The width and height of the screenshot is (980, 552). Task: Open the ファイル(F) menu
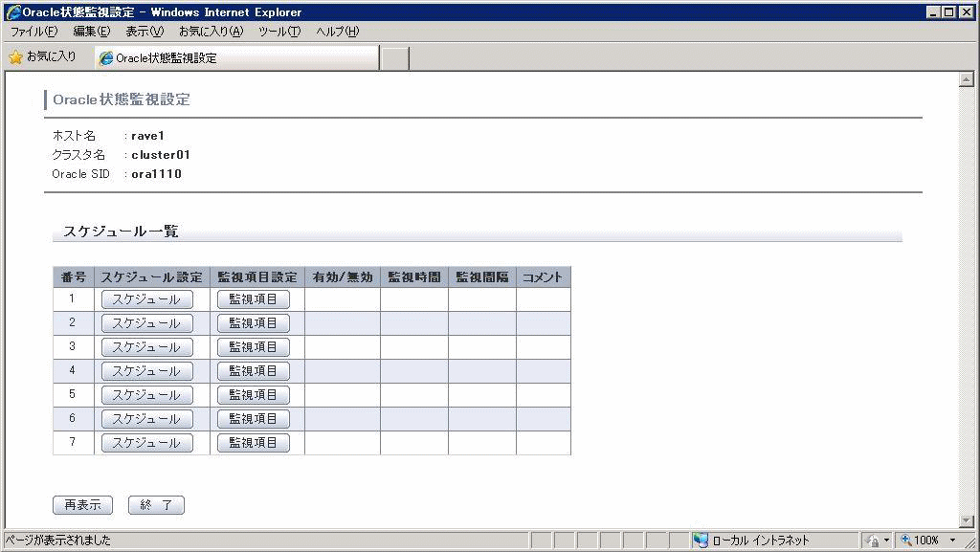pos(33,32)
